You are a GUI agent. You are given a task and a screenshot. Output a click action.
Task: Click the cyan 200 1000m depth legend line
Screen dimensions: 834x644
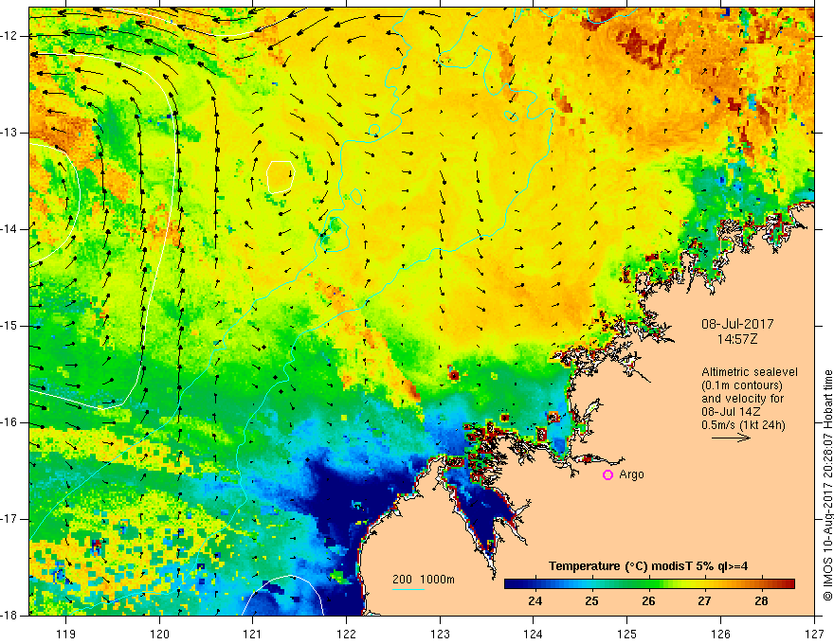point(408,589)
